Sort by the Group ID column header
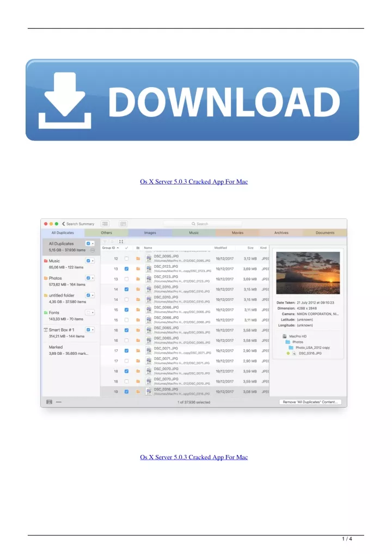The width and height of the screenshot is (392, 554). pos(111,248)
